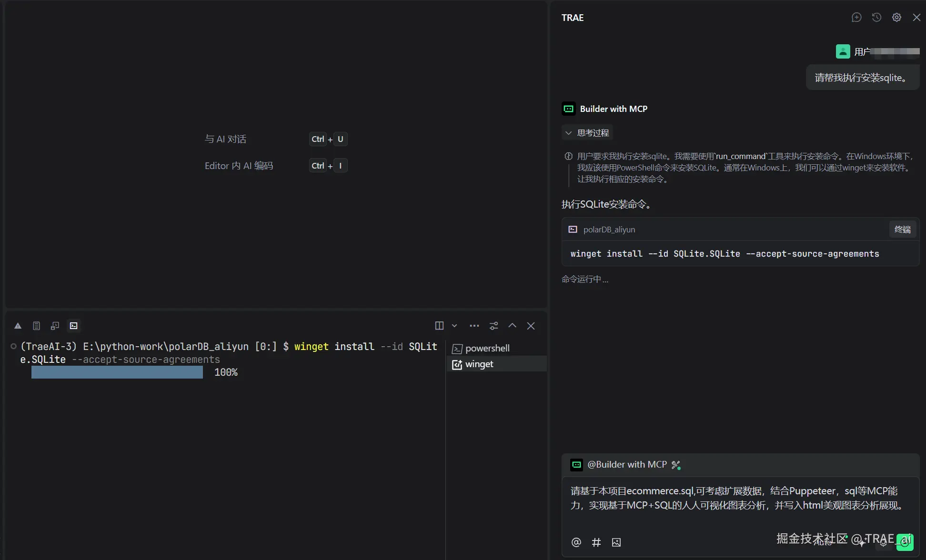Open the Output panel icon
The image size is (926, 560).
tap(36, 326)
